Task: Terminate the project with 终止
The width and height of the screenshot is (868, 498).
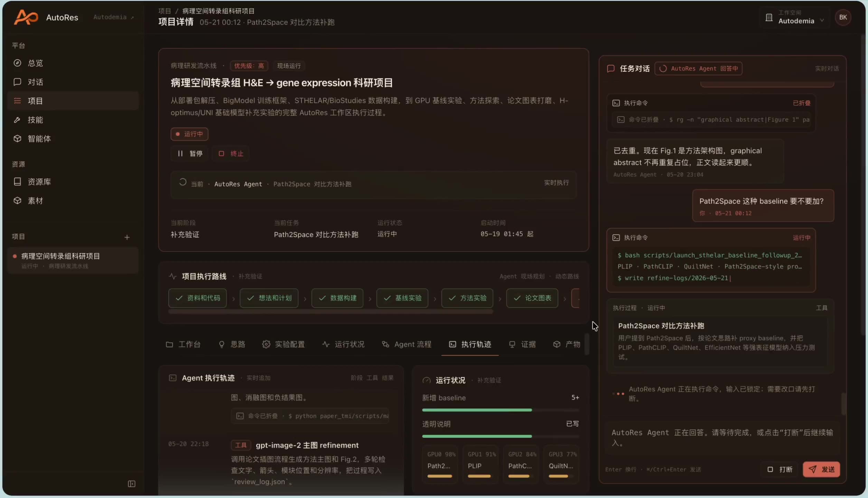Action: tap(230, 154)
